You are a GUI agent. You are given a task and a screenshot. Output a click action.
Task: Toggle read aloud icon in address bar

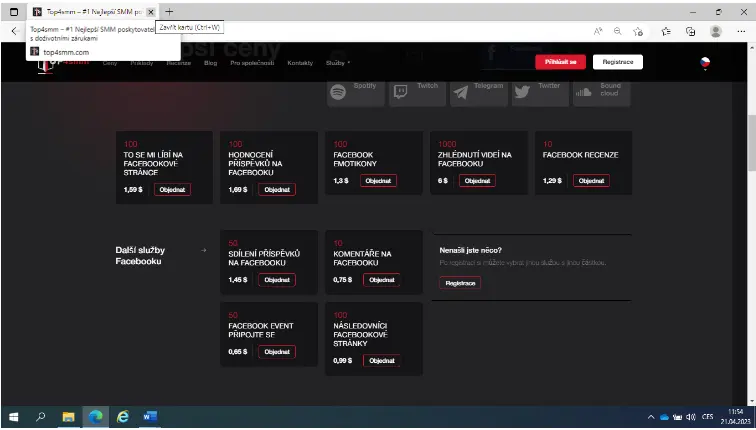point(598,31)
